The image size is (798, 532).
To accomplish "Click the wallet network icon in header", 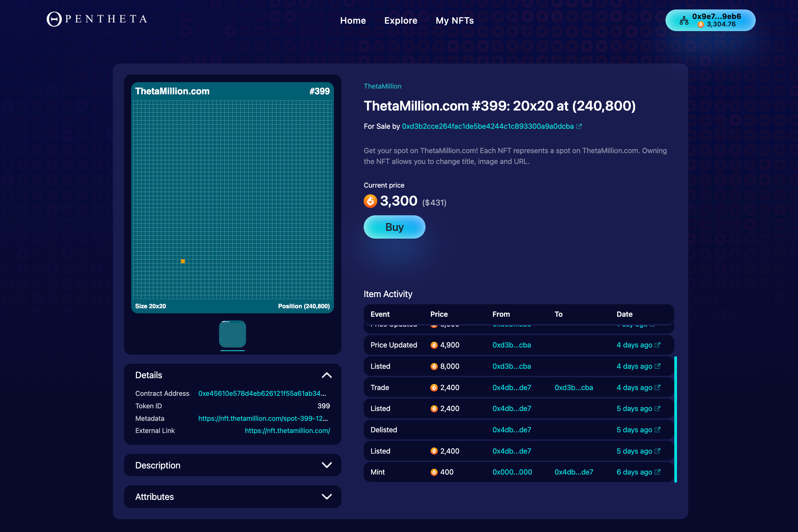I will click(x=684, y=21).
